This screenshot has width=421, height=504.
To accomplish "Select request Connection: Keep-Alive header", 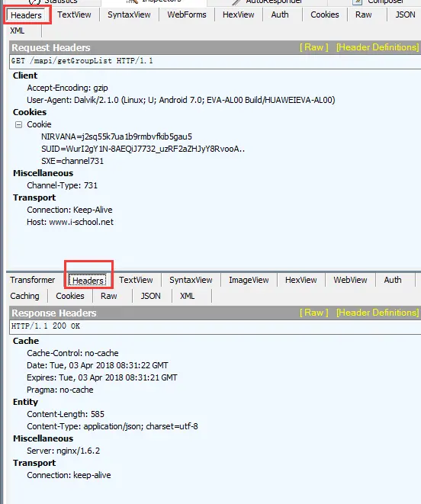I will pos(69,210).
